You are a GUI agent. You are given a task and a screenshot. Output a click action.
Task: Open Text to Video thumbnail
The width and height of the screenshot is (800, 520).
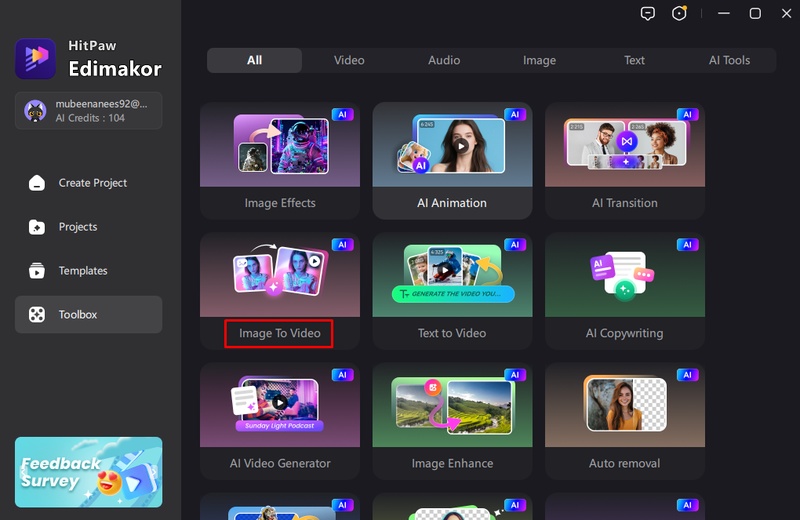coord(452,275)
